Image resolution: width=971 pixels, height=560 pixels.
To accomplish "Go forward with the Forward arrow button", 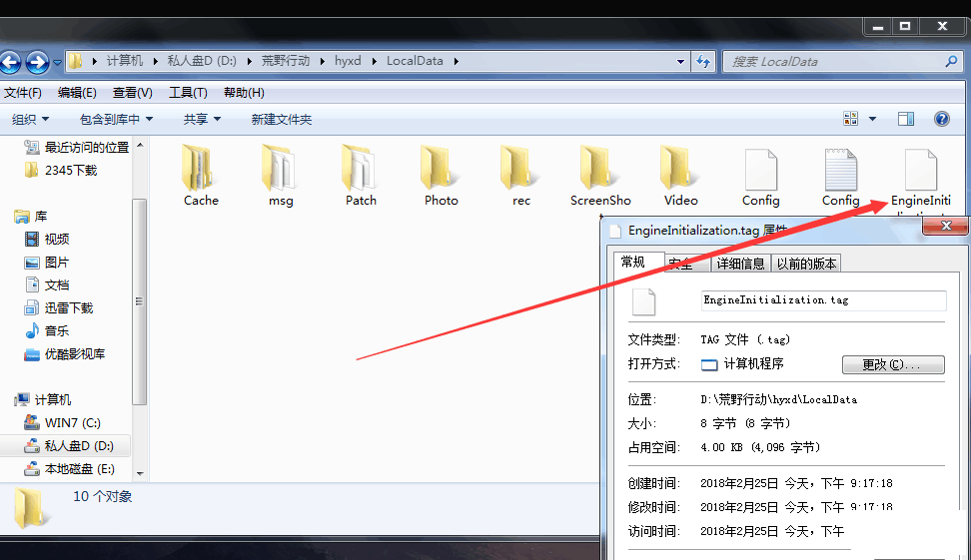I will 37,61.
